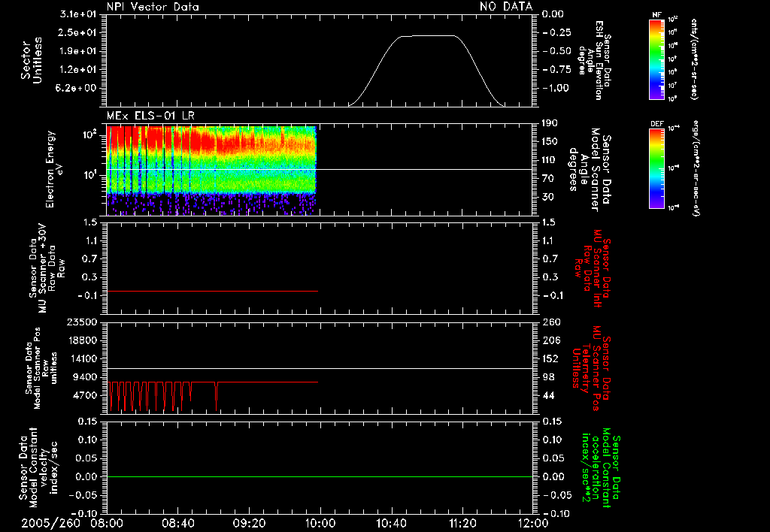Screen dimensions: 770x532
Task: Click the "9400" Scanner Pos tick
Action: pyautogui.click(x=84, y=377)
